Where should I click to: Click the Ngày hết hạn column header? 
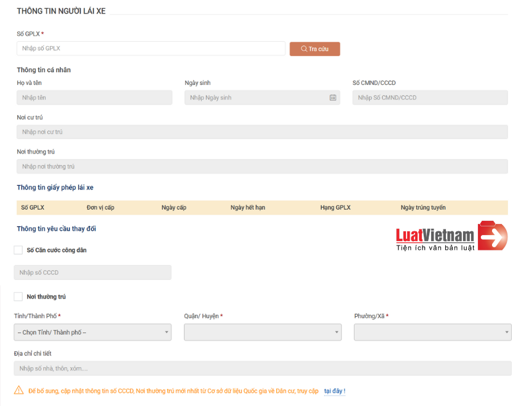248,208
